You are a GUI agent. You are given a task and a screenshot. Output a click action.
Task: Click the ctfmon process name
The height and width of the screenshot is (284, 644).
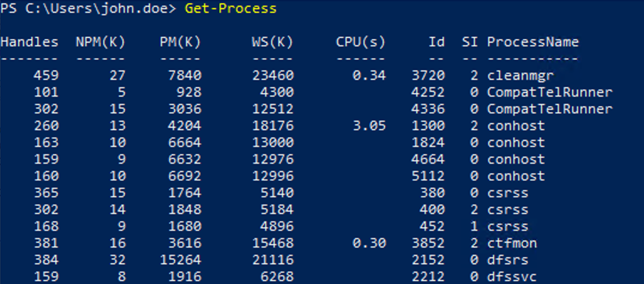tap(512, 243)
